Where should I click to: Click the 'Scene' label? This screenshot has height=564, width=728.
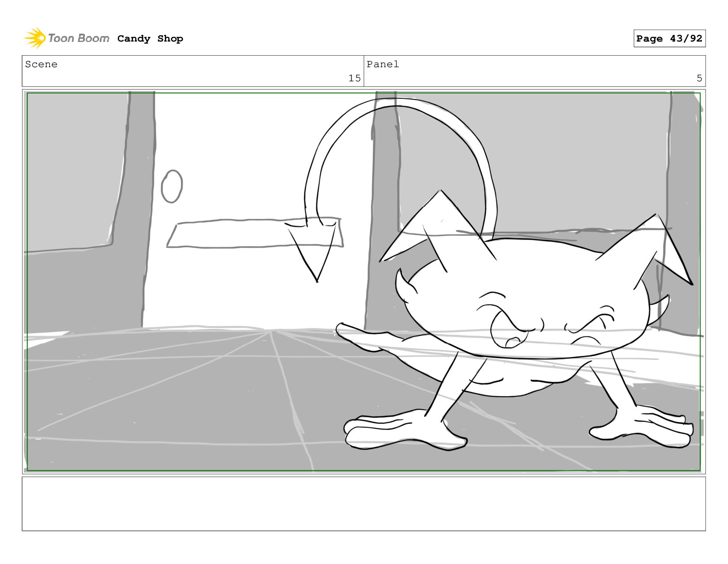[41, 64]
